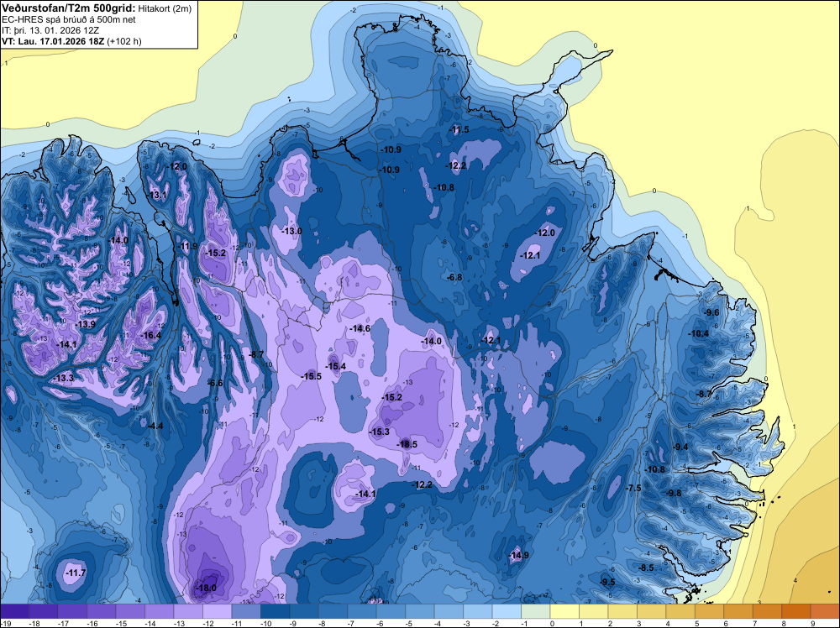Click the -13.0 temperature value
840x628 pixels.
pyautogui.click(x=292, y=231)
